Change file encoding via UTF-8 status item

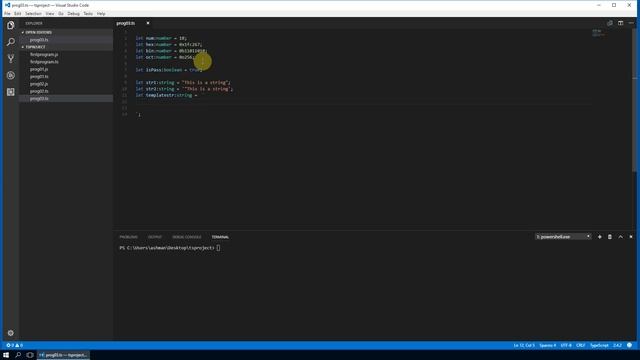point(566,345)
